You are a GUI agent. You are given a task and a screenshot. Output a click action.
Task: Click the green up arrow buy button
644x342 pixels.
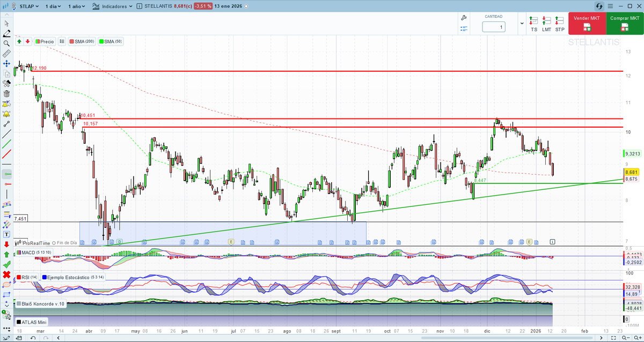coord(19,41)
